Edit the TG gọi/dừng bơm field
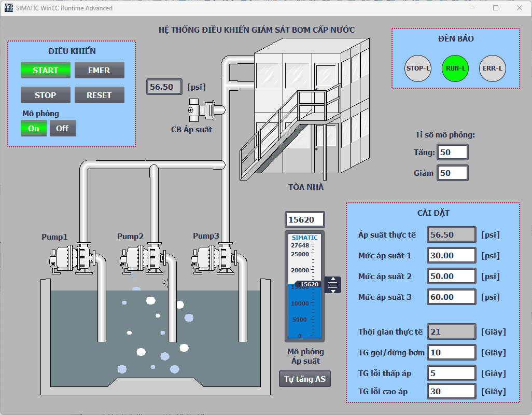This screenshot has height=415, width=532. 452,353
